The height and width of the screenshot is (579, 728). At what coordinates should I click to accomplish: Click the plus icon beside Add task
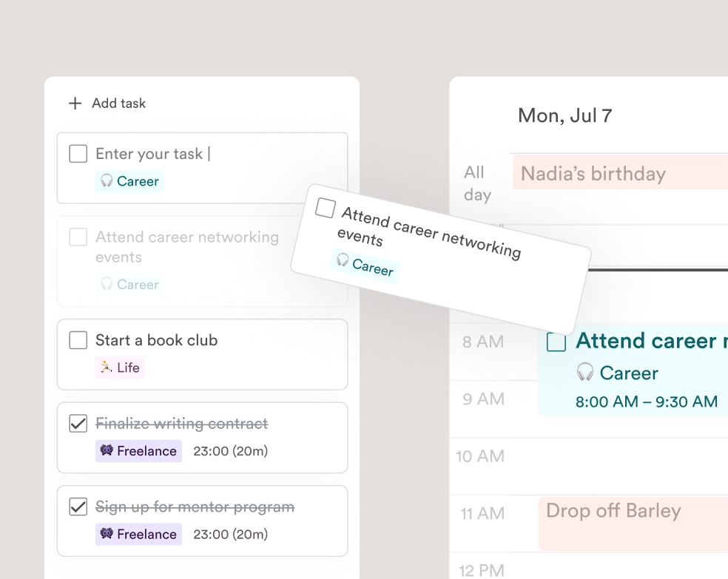(x=75, y=104)
